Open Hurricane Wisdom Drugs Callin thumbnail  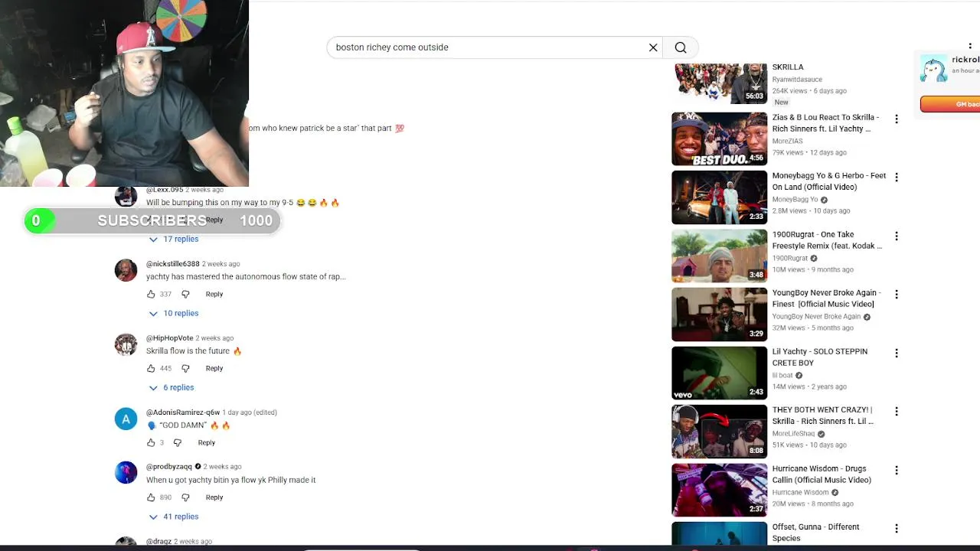[x=719, y=491]
